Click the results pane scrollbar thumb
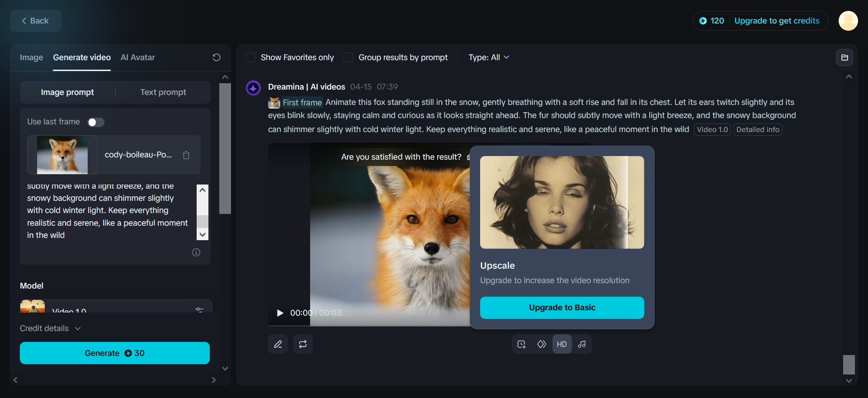The width and height of the screenshot is (868, 398). (849, 365)
